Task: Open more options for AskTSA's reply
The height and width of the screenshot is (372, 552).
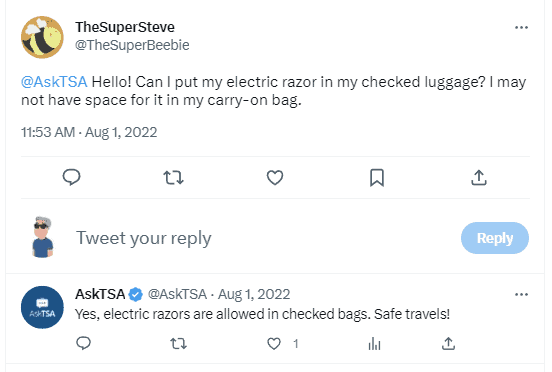Action: pos(521,294)
